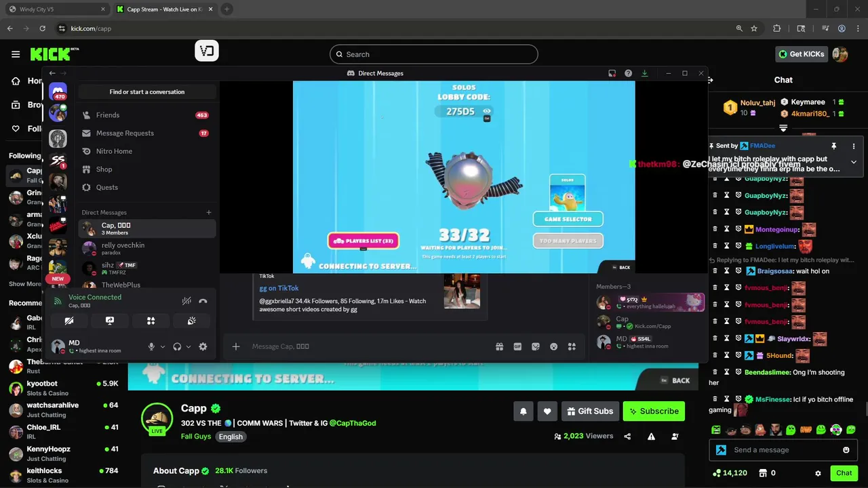This screenshot has width=868, height=488.
Task: Select member Cap in the Members list
Action: (650, 322)
